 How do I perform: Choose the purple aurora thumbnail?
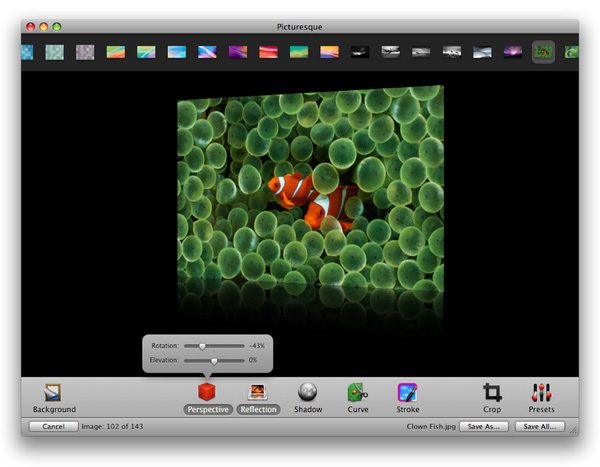[513, 52]
